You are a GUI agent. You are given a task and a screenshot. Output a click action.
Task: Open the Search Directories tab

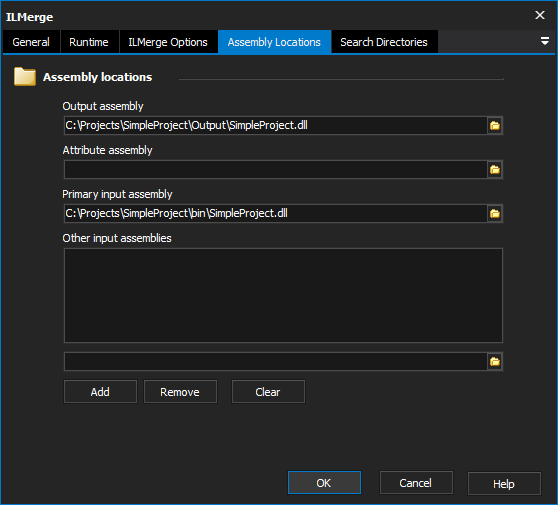tap(384, 42)
